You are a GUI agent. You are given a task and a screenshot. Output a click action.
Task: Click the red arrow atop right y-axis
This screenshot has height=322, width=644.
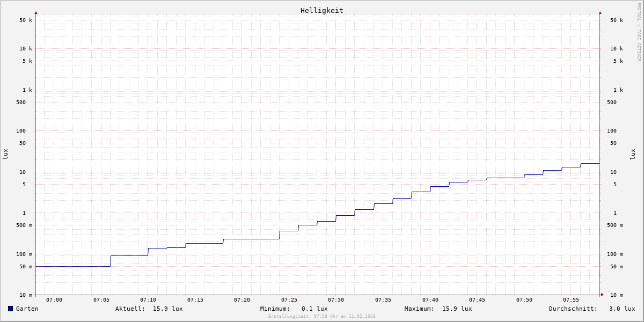(600, 12)
